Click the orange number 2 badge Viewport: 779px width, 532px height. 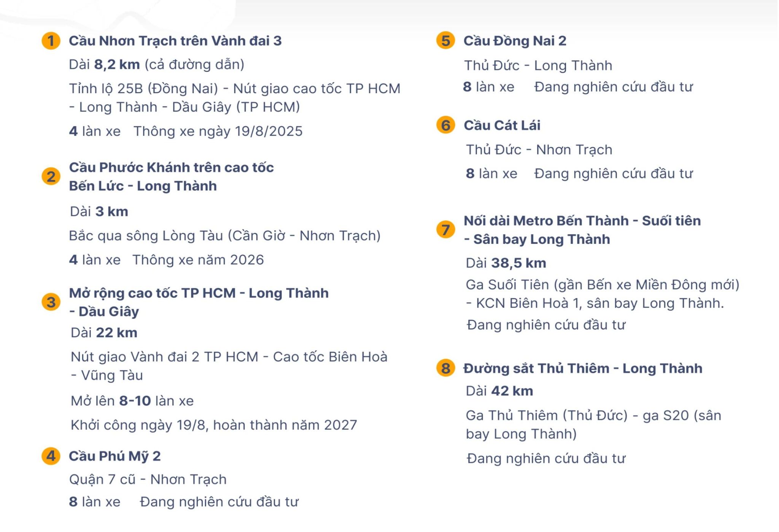[x=51, y=176]
